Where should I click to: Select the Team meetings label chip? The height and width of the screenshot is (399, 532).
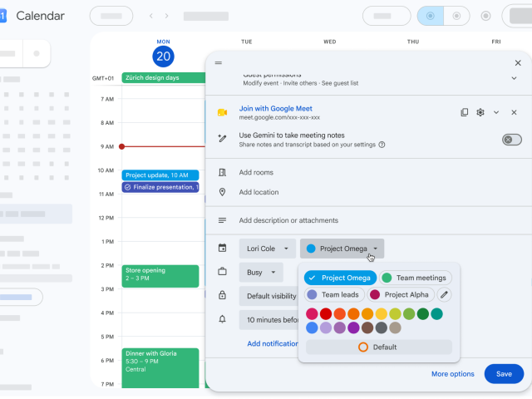pyautogui.click(x=416, y=278)
